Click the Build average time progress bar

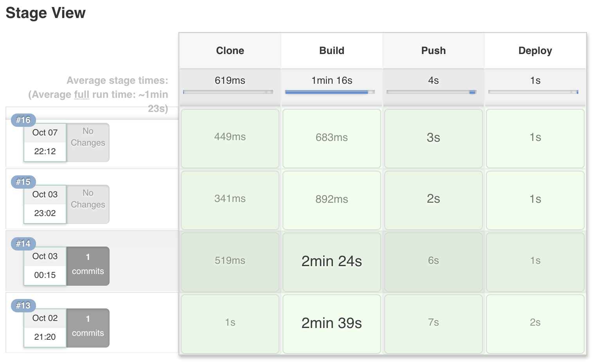(330, 92)
